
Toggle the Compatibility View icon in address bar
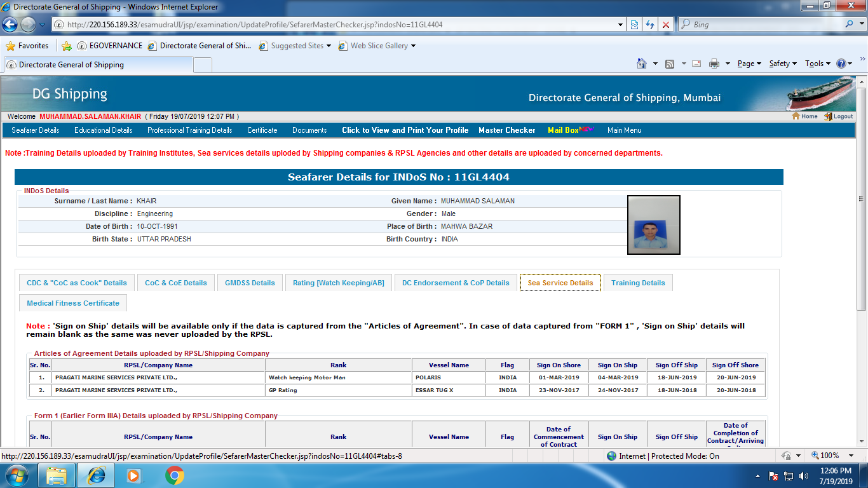coord(634,25)
